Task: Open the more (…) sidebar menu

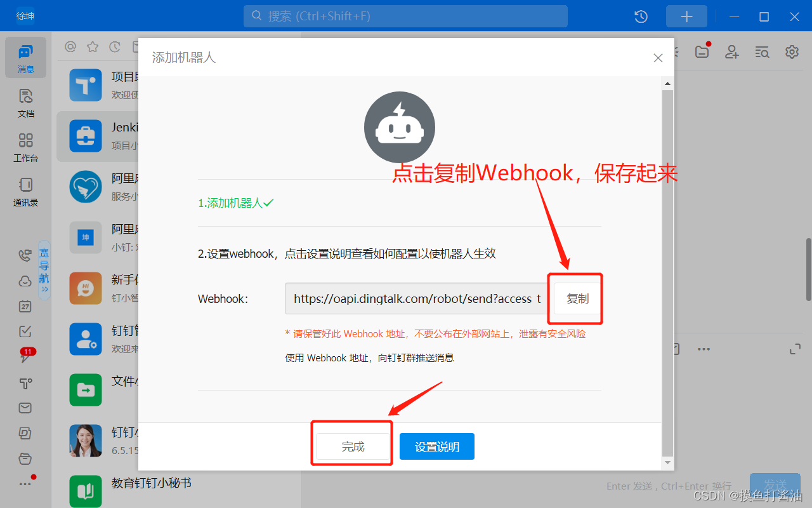Action: coord(25,484)
